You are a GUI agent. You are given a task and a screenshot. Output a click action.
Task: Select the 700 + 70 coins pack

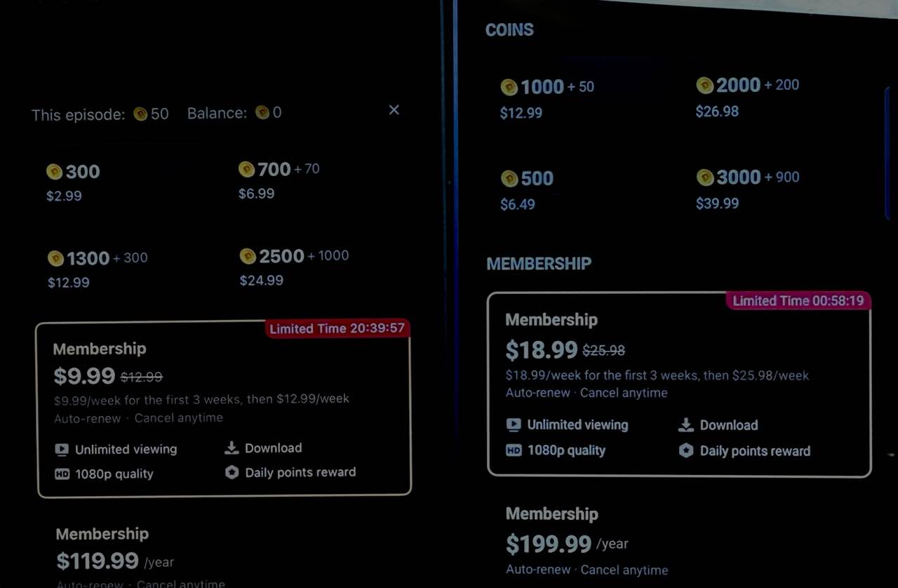278,180
